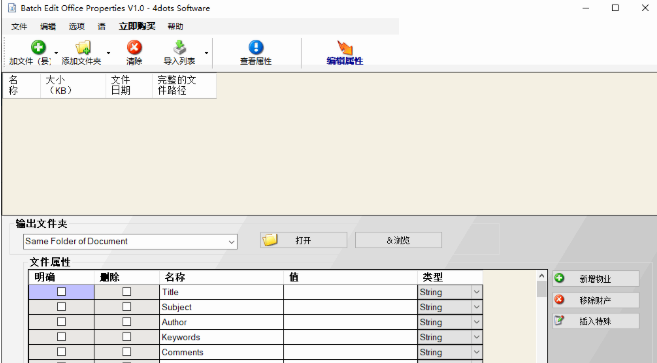Click the Import List icon
The height and width of the screenshot is (363, 657).
(x=179, y=47)
